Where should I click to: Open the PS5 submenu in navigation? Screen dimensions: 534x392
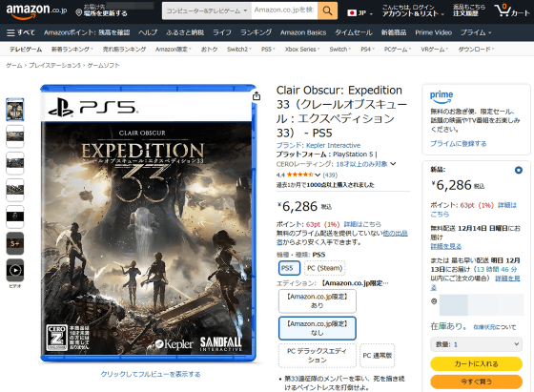268,49
